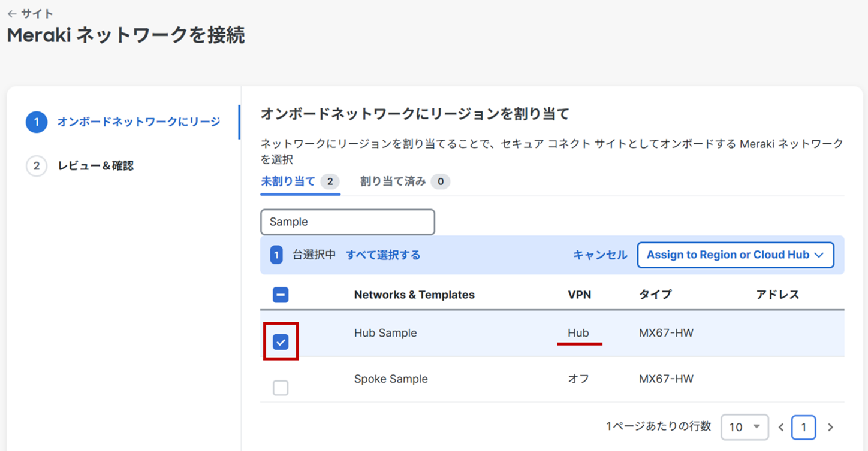Click すべて選択する link
868x451 pixels.
coord(383,255)
